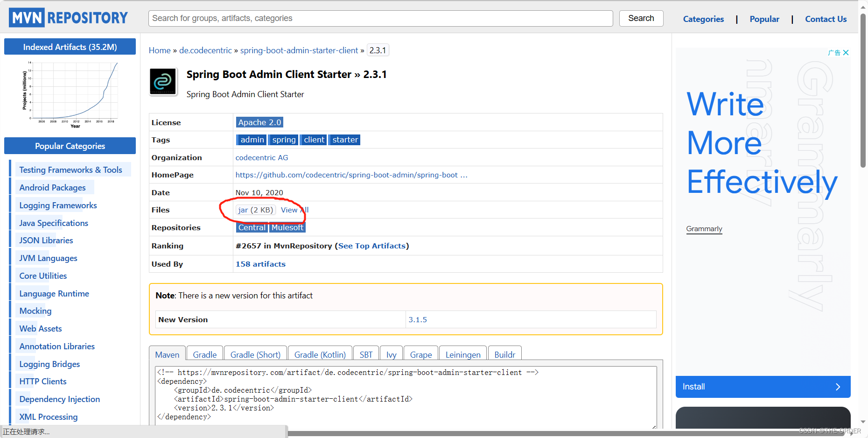Click the scrollbar up arrow
Screen dimensions: 868x438
863,7
